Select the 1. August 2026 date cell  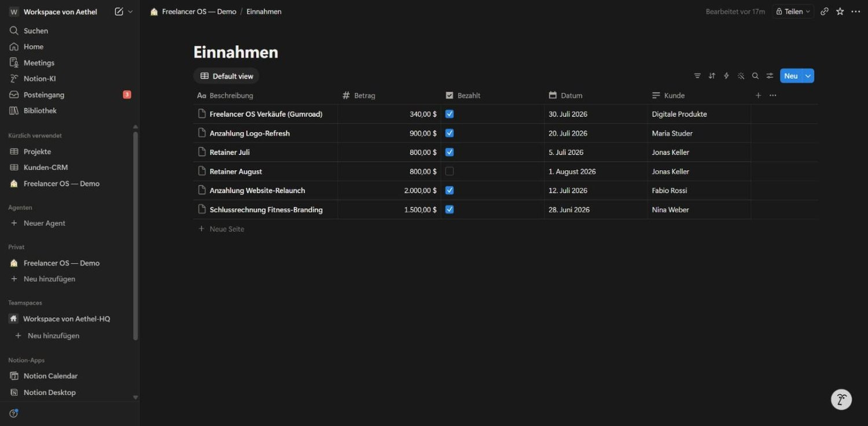click(596, 171)
